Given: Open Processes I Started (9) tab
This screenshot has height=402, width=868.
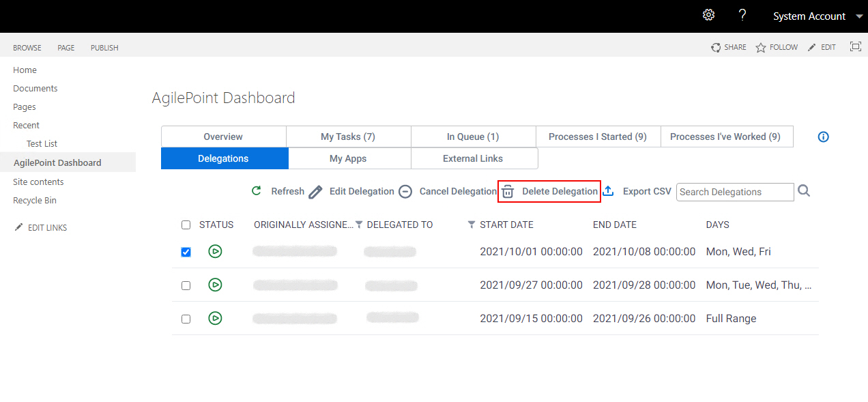Looking at the screenshot, I should (x=598, y=137).
